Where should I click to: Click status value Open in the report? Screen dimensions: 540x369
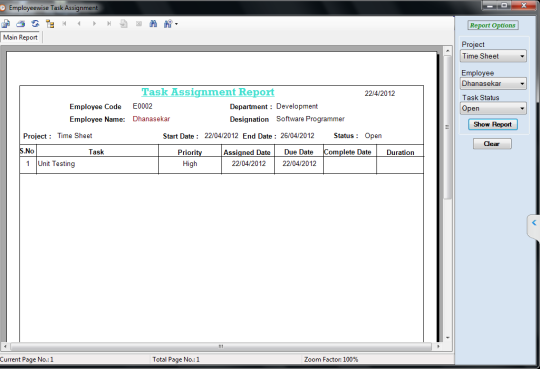coord(373,135)
